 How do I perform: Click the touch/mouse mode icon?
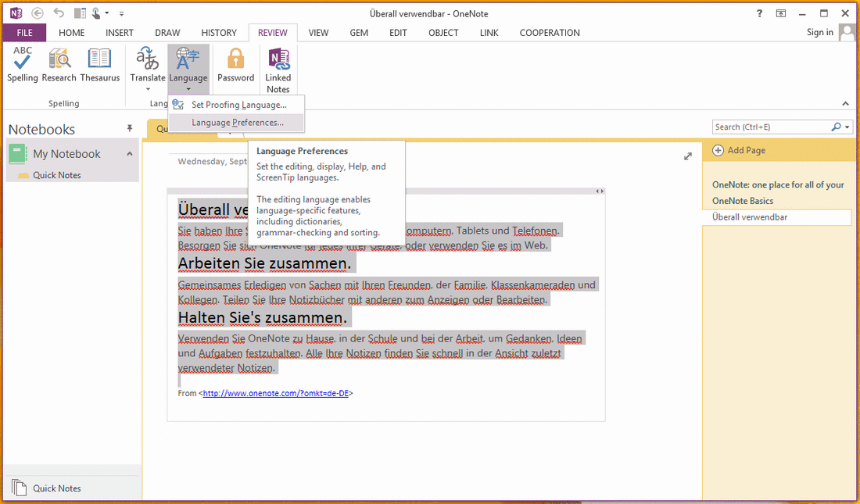(x=96, y=13)
